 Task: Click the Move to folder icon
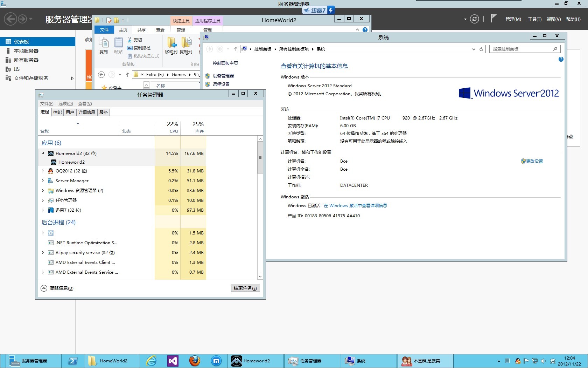[x=171, y=46]
